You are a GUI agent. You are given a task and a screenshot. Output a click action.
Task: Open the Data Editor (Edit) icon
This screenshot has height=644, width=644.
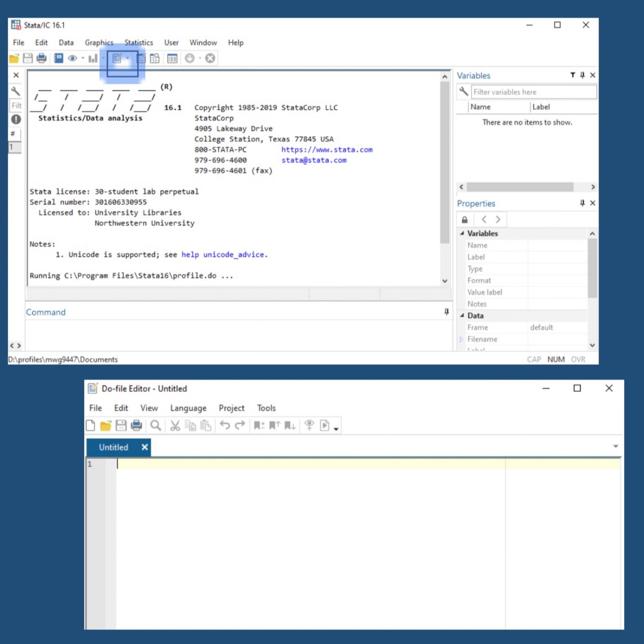tap(141, 58)
